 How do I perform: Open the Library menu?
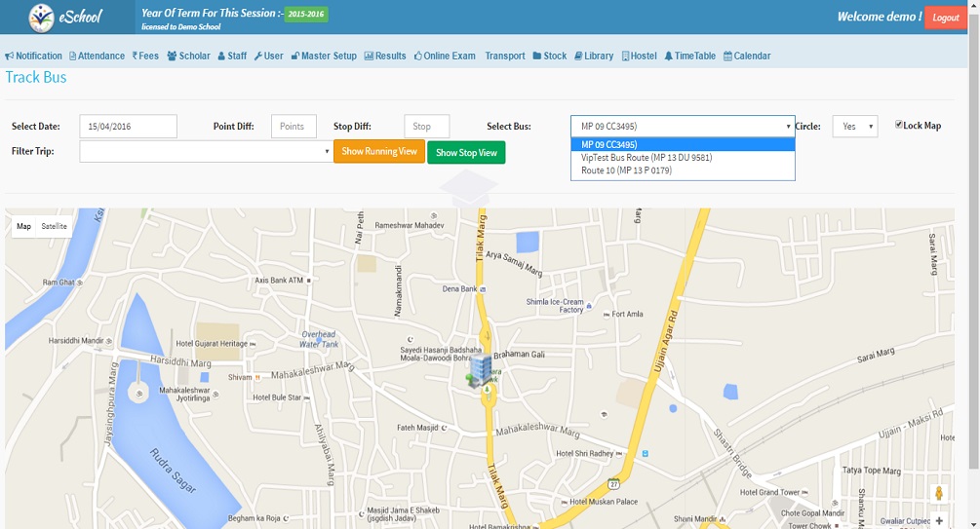[594, 57]
